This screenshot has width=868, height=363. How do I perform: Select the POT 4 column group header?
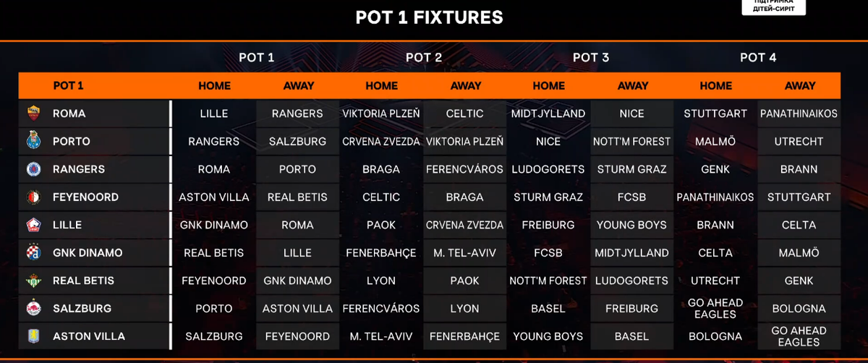pyautogui.click(x=758, y=58)
